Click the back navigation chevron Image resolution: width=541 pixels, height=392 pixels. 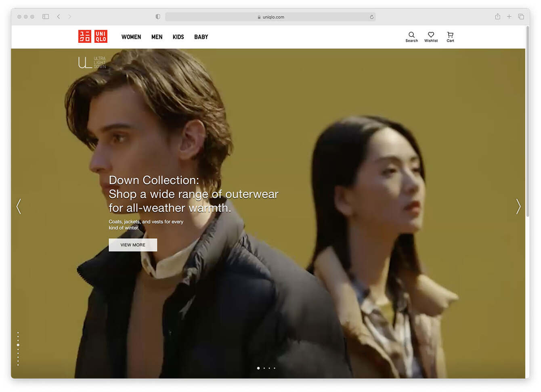coord(59,17)
